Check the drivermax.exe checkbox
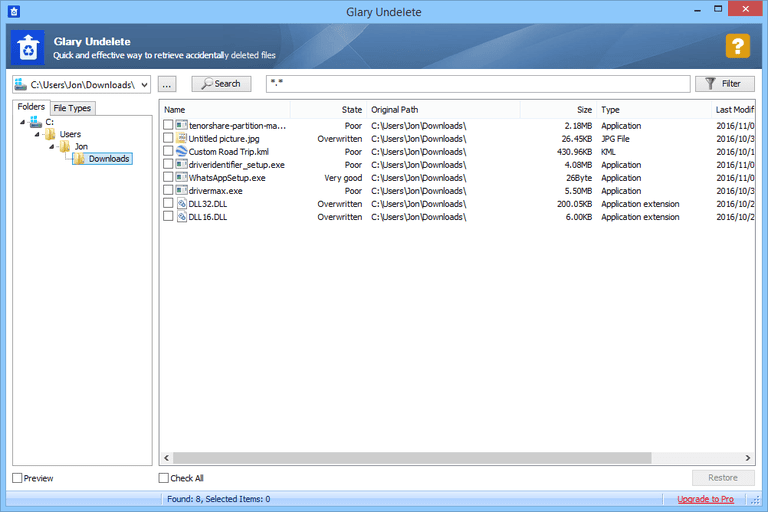This screenshot has height=512, width=768. click(168, 190)
